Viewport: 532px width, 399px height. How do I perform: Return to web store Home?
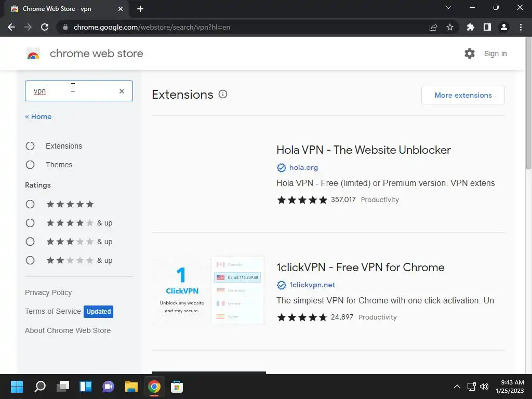[38, 116]
